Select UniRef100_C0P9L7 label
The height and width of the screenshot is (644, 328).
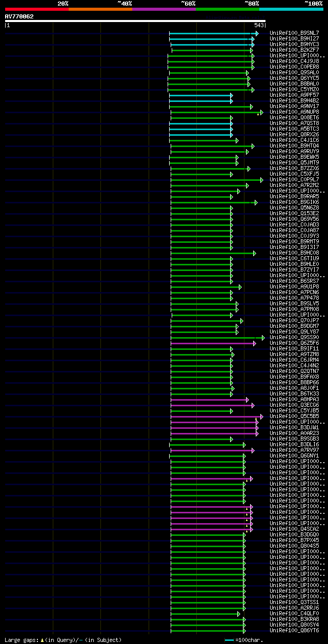(x=294, y=180)
